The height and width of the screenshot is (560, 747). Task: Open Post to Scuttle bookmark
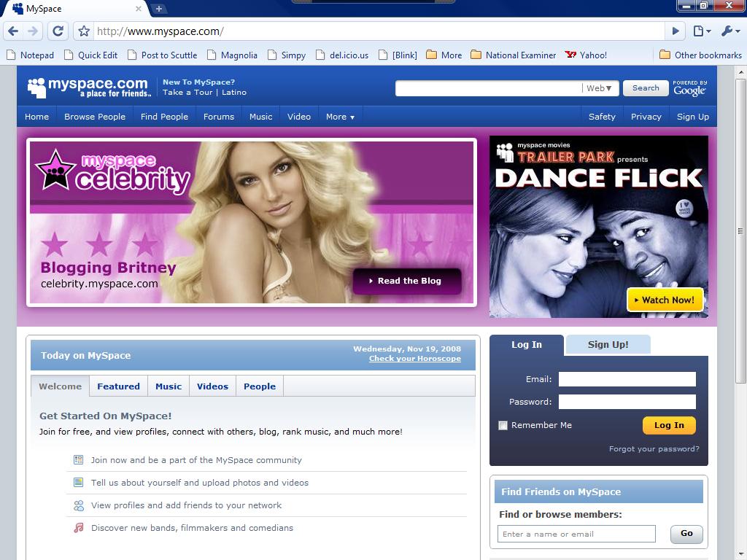pyautogui.click(x=162, y=55)
